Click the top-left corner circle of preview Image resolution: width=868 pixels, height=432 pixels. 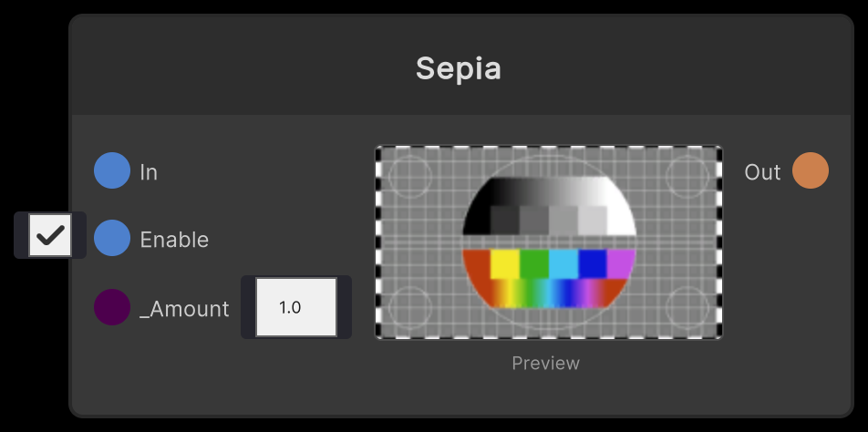[x=411, y=175]
